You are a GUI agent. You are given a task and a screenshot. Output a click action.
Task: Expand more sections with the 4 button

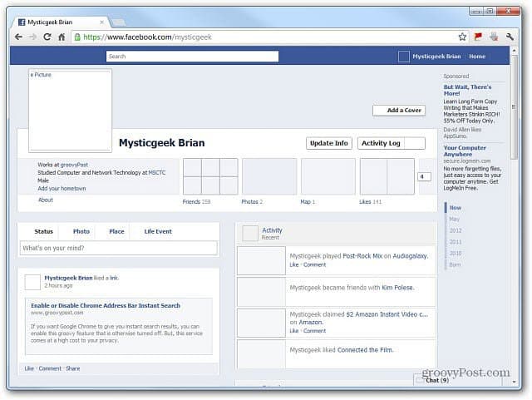coord(424,176)
